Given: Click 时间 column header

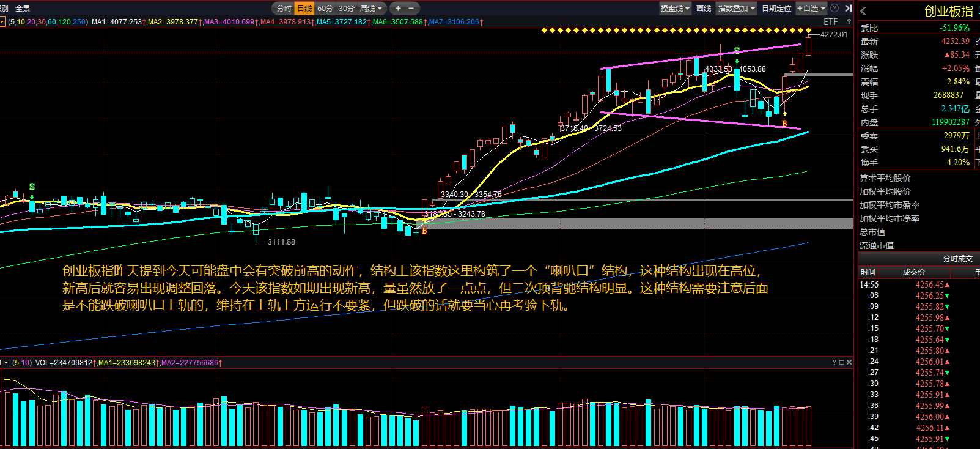Looking at the screenshot, I should coord(868,272).
